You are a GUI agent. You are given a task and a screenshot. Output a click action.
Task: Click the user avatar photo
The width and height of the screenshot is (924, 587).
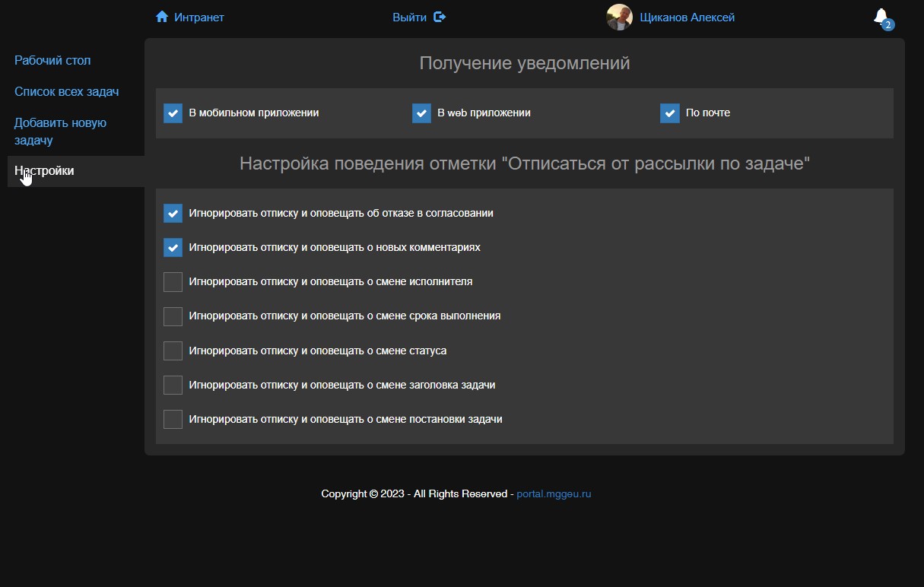pos(619,17)
